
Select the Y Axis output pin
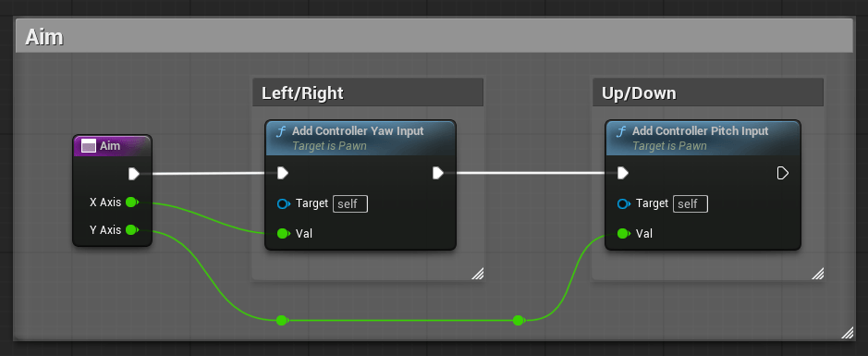[131, 229]
